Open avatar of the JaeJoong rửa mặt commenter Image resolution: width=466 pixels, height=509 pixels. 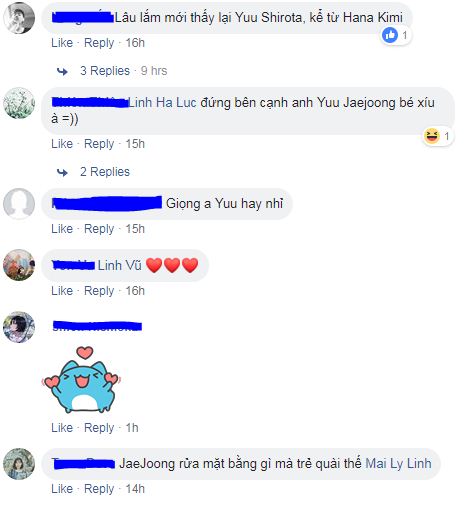click(19, 464)
